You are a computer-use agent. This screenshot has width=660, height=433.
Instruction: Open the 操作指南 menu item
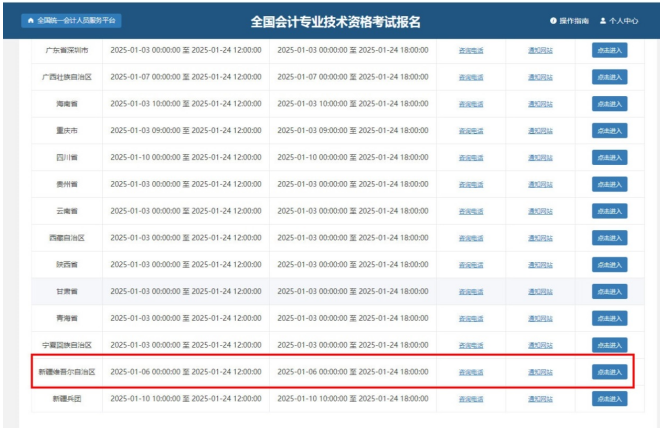click(573, 20)
